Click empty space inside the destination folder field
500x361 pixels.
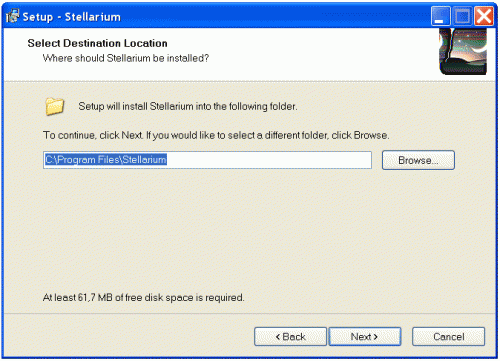tap(269, 160)
